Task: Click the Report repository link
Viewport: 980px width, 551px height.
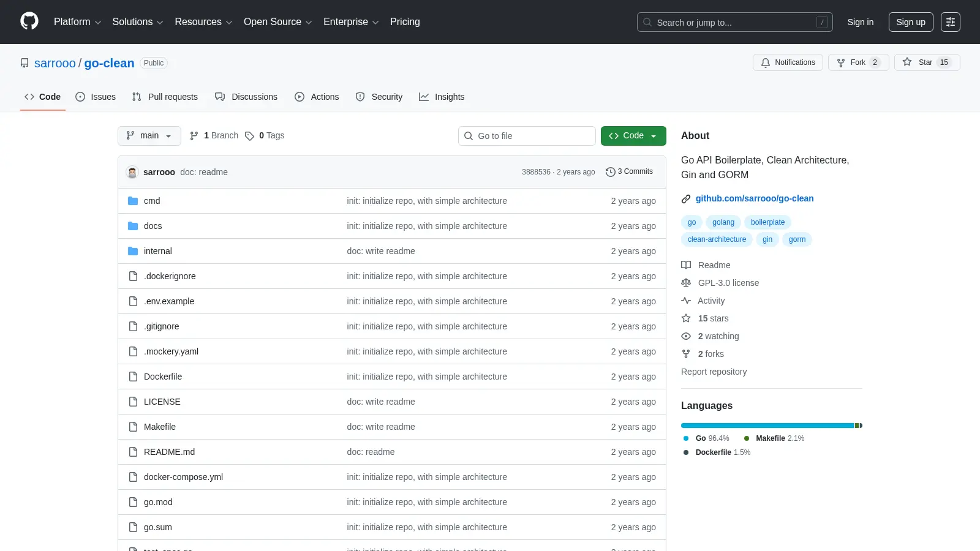Action: 714,372
